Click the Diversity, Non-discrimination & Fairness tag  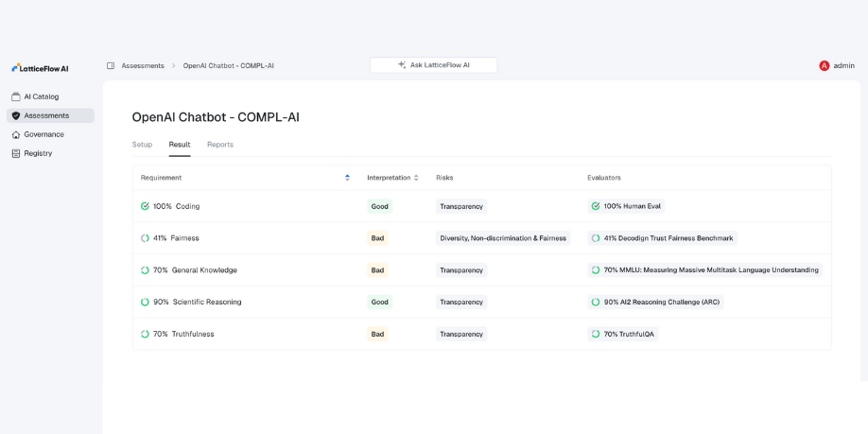(503, 238)
